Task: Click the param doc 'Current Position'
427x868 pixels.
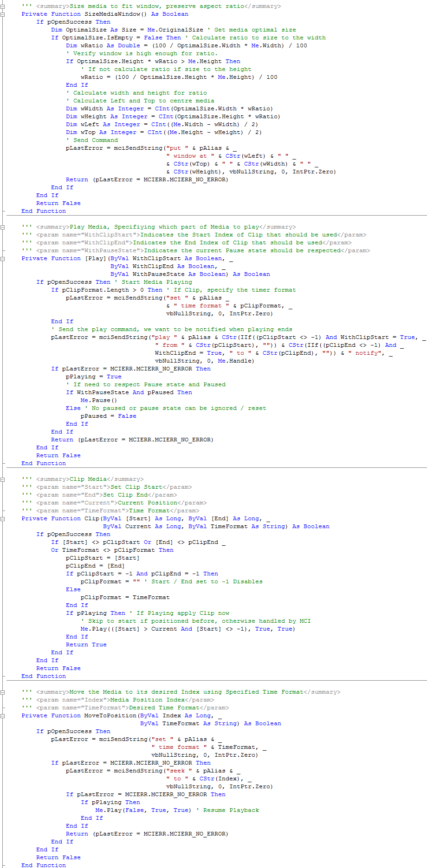Action: pyautogui.click(x=148, y=503)
